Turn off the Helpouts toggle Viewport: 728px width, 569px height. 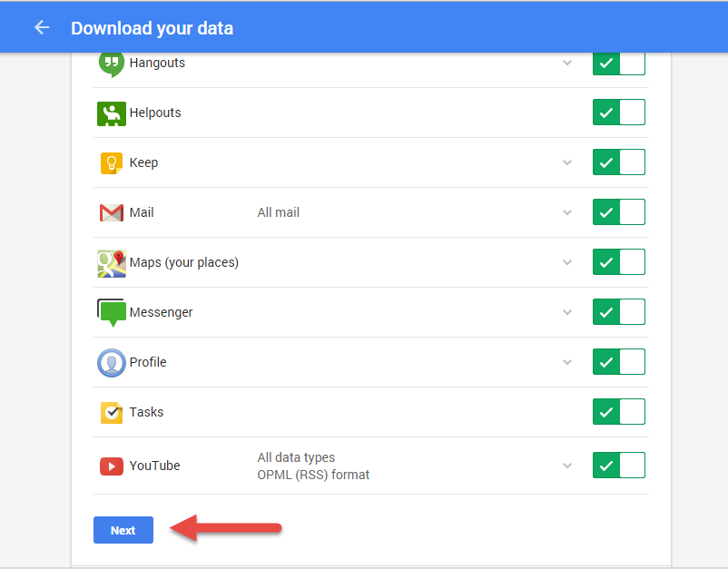point(618,113)
